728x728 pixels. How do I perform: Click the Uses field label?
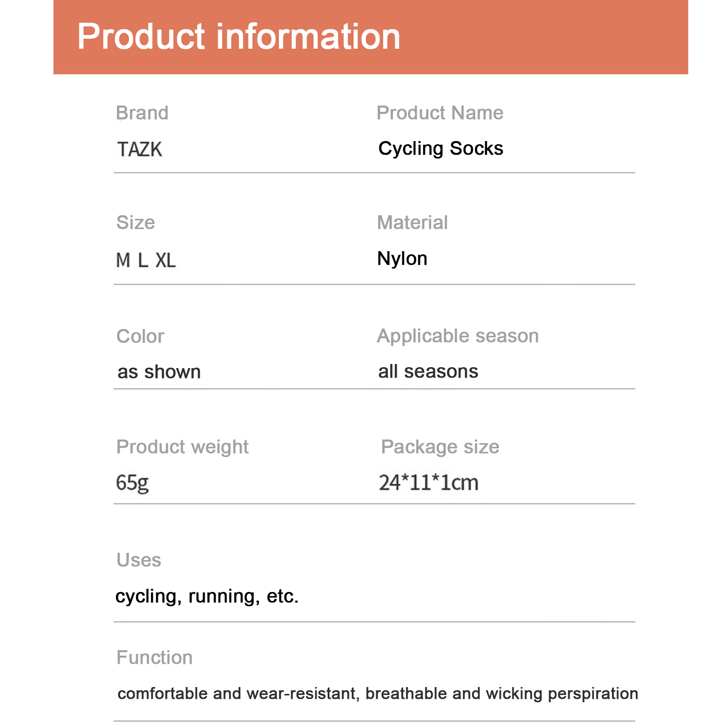click(139, 560)
